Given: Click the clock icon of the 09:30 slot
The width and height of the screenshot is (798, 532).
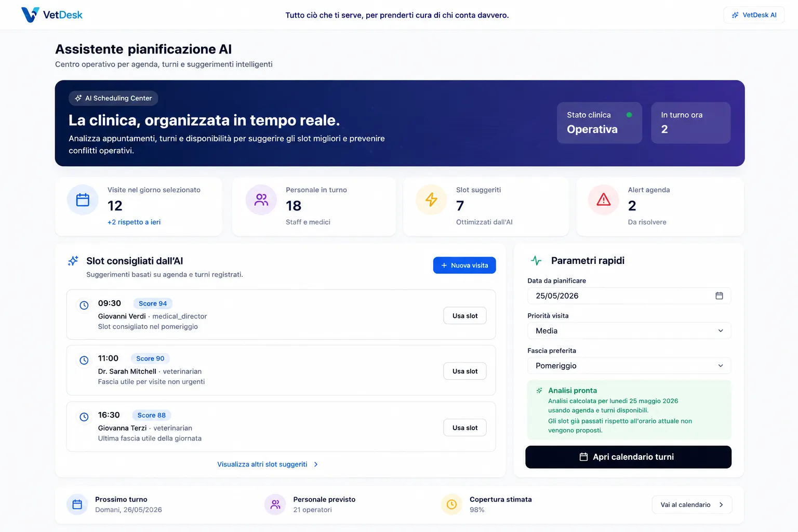Looking at the screenshot, I should pyautogui.click(x=84, y=305).
